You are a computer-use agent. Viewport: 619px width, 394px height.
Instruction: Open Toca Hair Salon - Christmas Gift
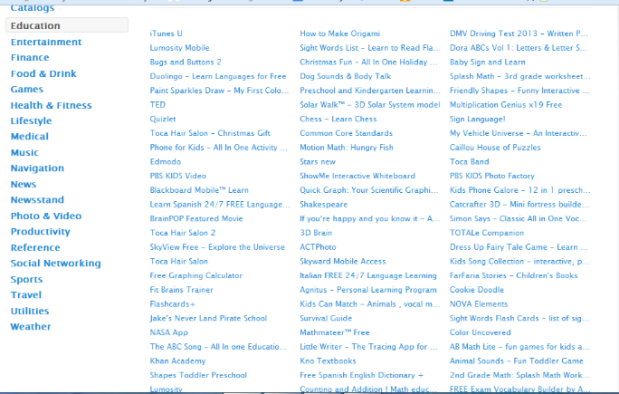(210, 133)
